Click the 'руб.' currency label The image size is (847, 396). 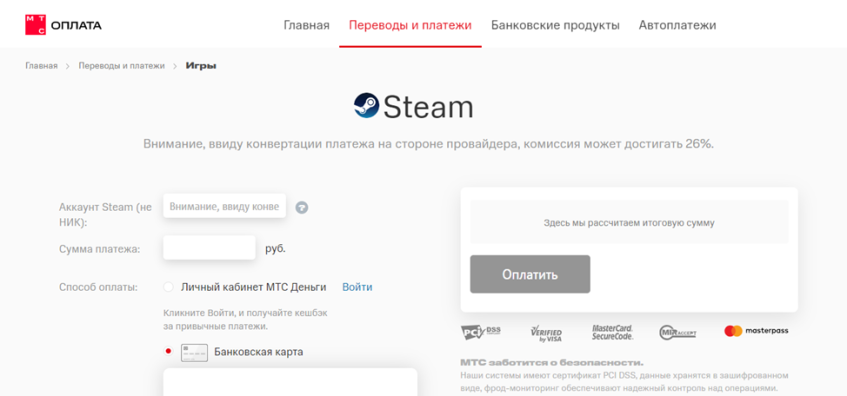click(x=275, y=249)
